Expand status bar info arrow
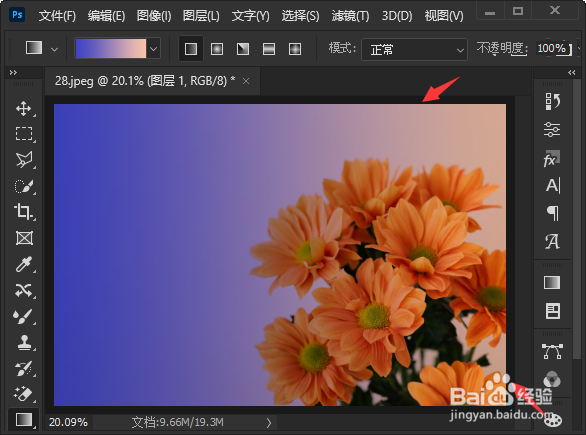 click(x=269, y=423)
